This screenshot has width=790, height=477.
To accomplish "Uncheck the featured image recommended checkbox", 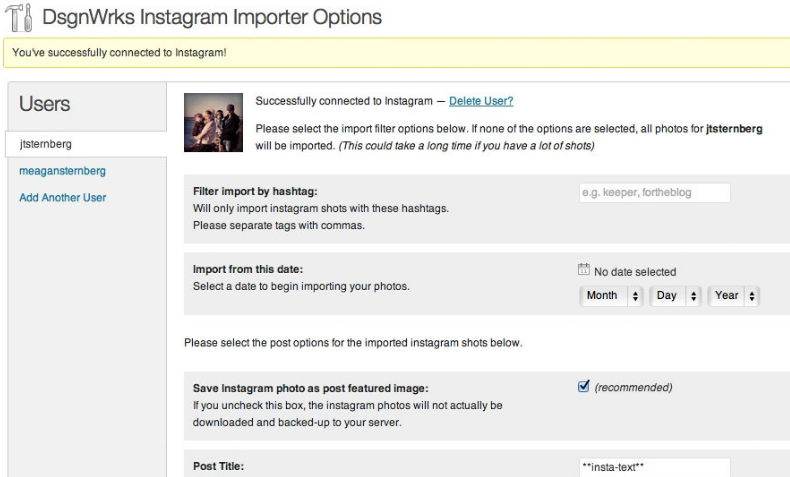I will (583, 386).
